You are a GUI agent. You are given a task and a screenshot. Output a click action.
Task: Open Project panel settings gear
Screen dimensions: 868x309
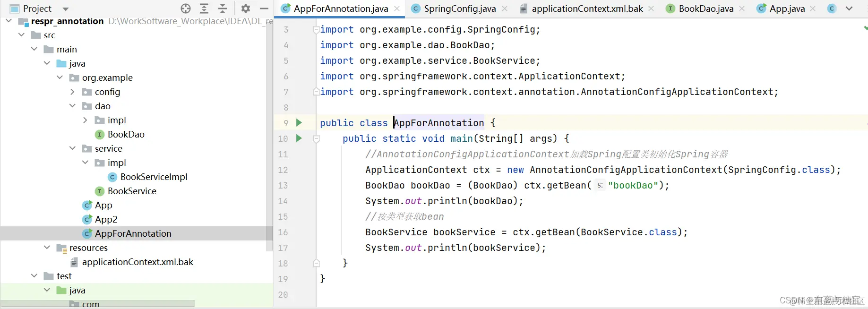(246, 9)
